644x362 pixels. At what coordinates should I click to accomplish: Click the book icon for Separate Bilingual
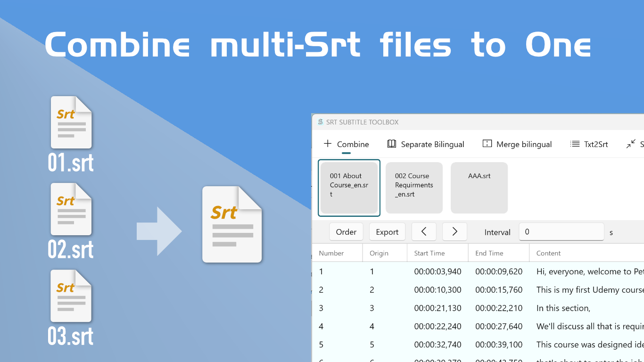pos(391,144)
